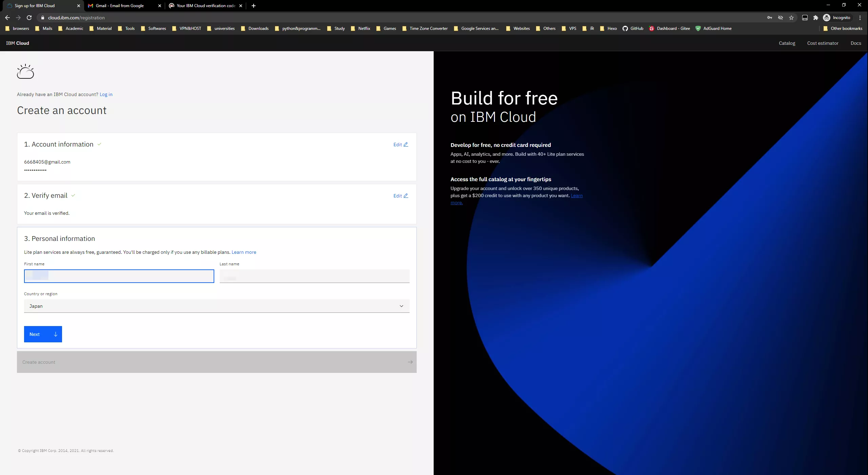
Task: Edit the Account information section
Action: pos(400,144)
